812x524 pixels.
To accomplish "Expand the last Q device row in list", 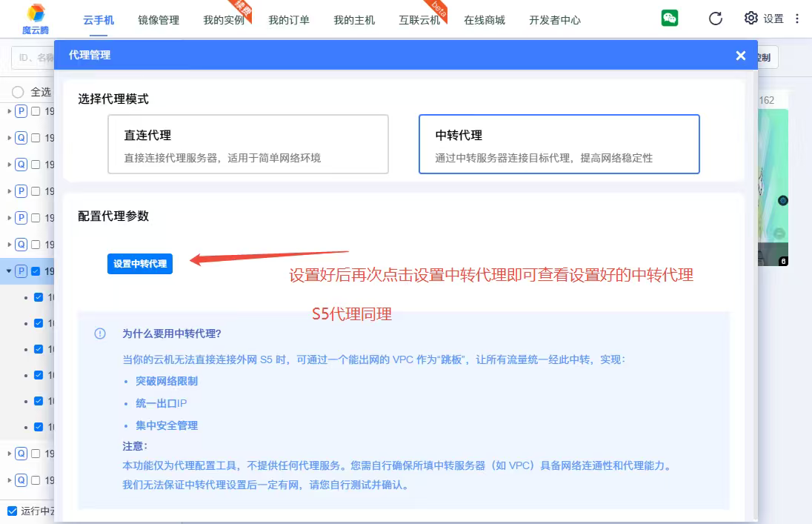I will coord(10,480).
